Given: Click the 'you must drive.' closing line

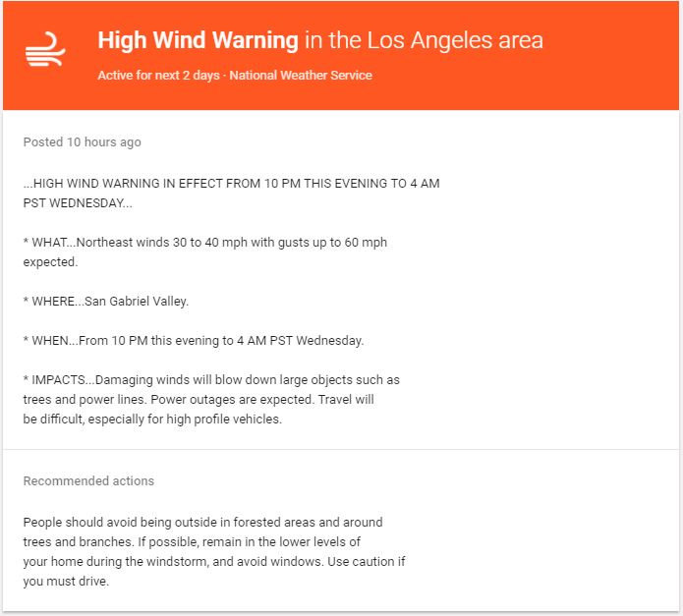Looking at the screenshot, I should [x=66, y=582].
